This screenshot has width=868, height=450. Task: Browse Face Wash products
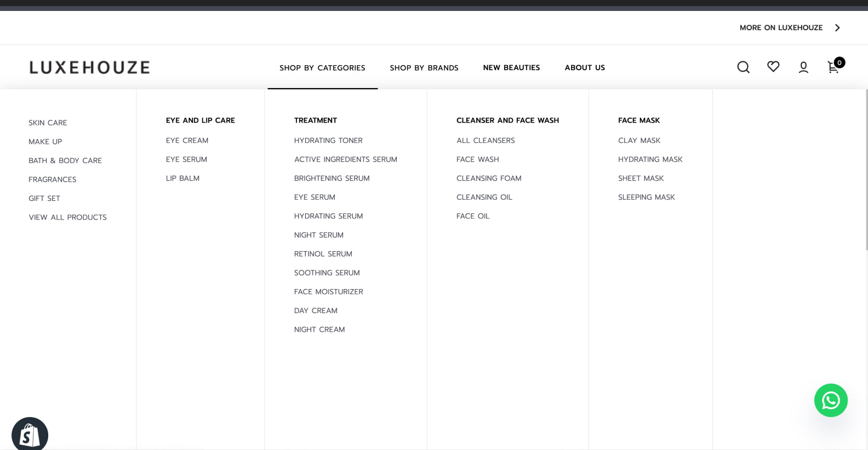point(478,159)
